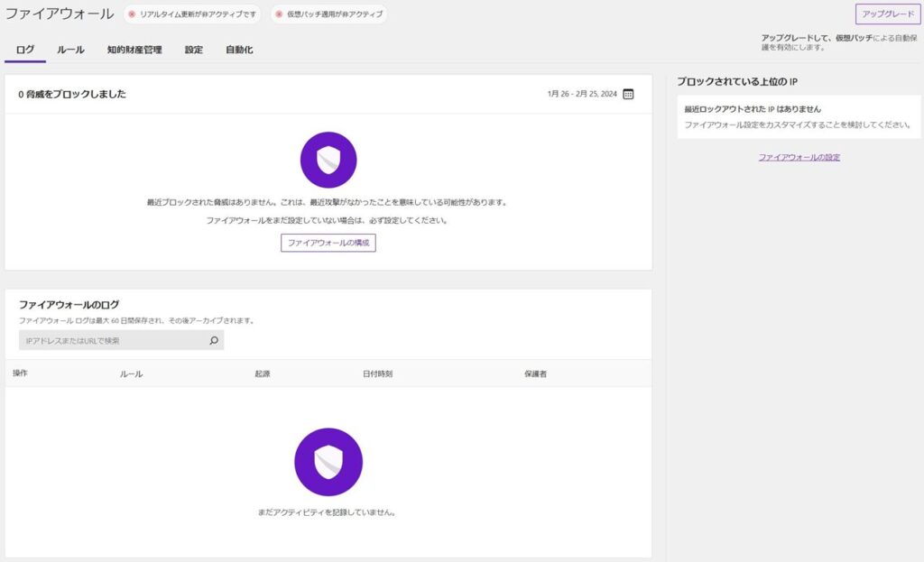
Task: Click the 起源 column header
Action: point(263,373)
